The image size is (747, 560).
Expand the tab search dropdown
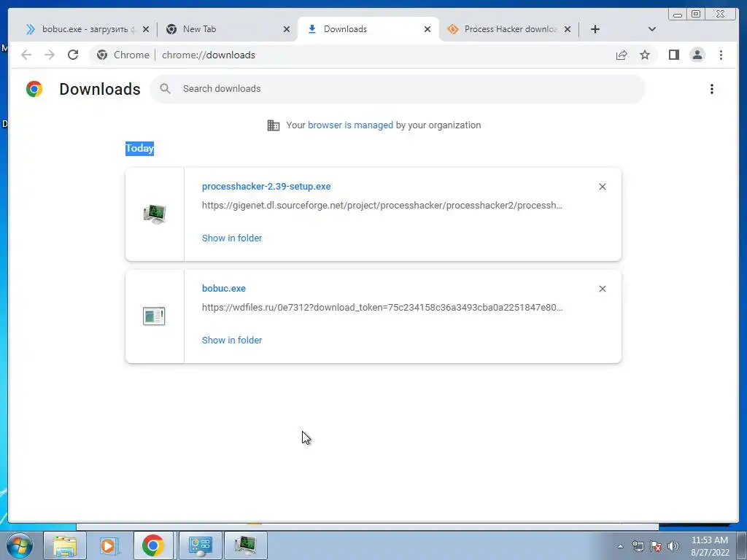pyautogui.click(x=652, y=29)
